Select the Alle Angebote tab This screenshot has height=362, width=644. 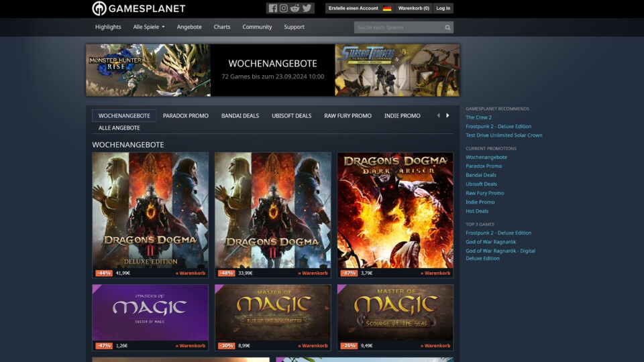point(119,127)
